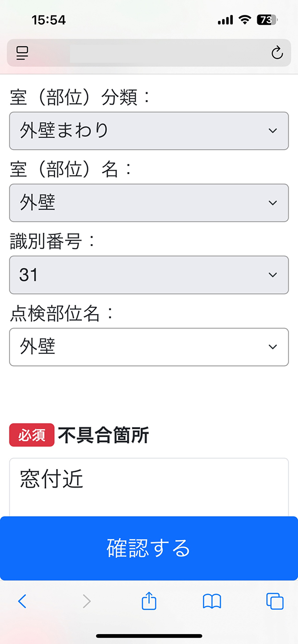Open the tab overview icon
Image resolution: width=298 pixels, height=644 pixels.
coord(274,601)
